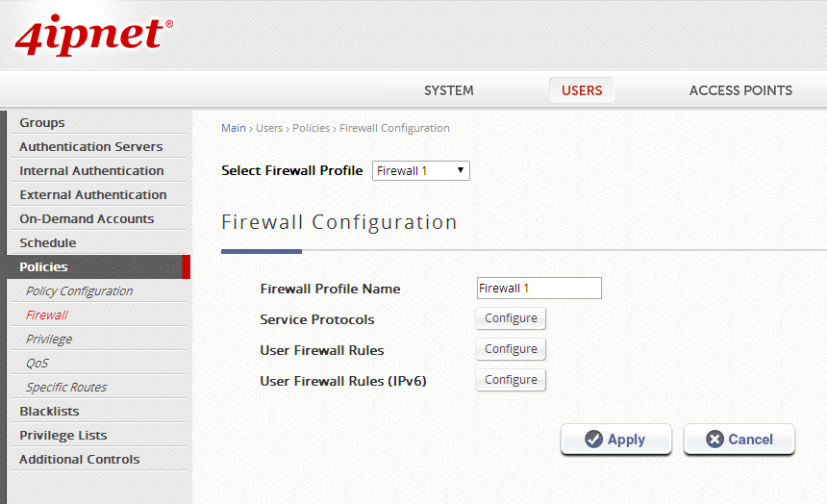Switch to the ACCESS POINTS tab

click(x=740, y=90)
